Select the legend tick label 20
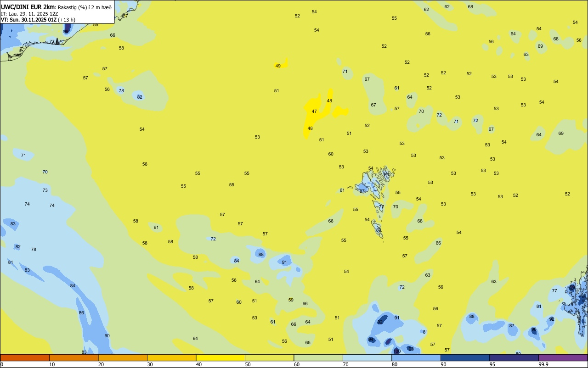 point(101,364)
